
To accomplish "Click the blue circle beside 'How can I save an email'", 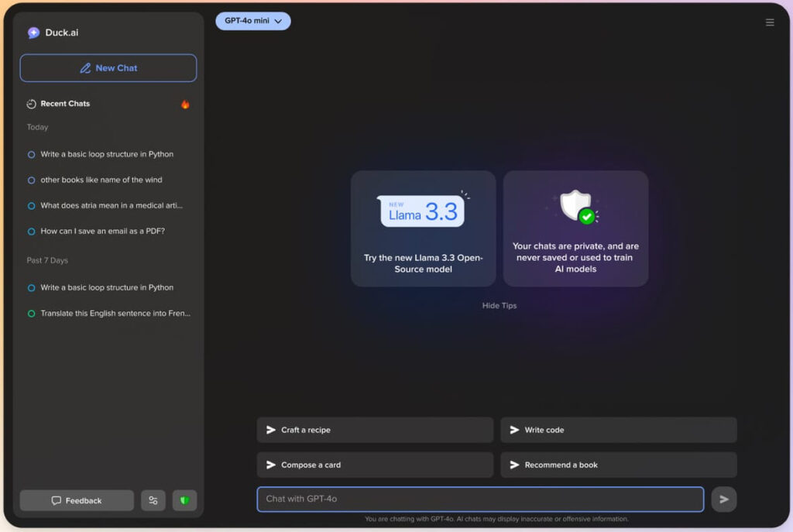I will 31,232.
